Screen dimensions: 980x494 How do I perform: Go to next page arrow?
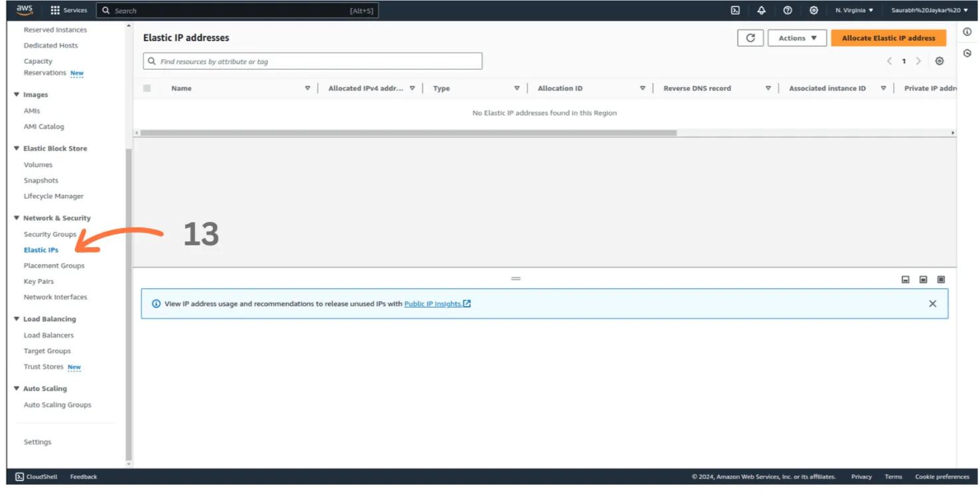tap(918, 61)
